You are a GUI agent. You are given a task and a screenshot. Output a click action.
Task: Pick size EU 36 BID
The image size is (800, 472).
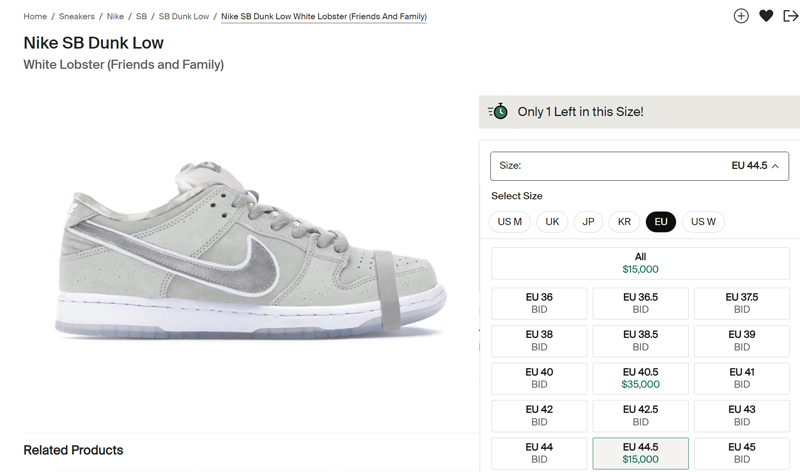pos(539,303)
